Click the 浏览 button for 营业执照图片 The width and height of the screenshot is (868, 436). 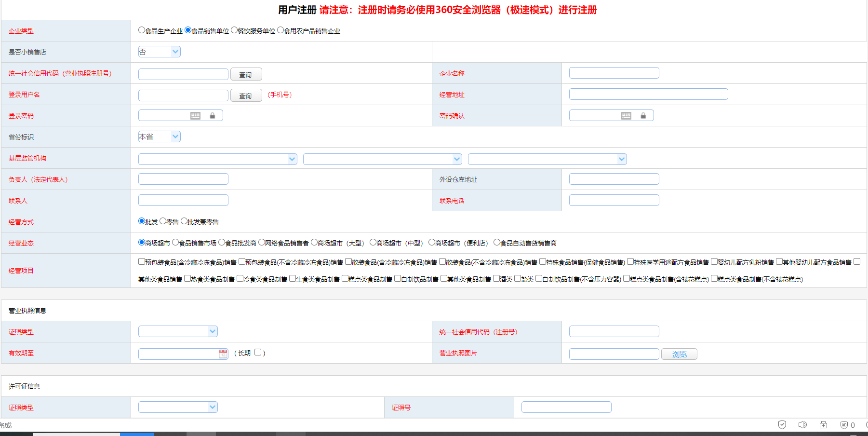(679, 354)
